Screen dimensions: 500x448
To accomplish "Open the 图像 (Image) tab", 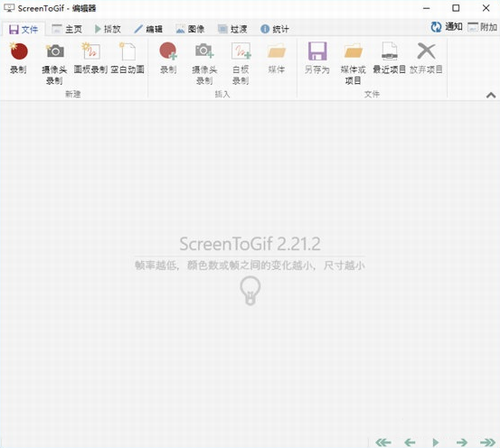I will pyautogui.click(x=190, y=29).
